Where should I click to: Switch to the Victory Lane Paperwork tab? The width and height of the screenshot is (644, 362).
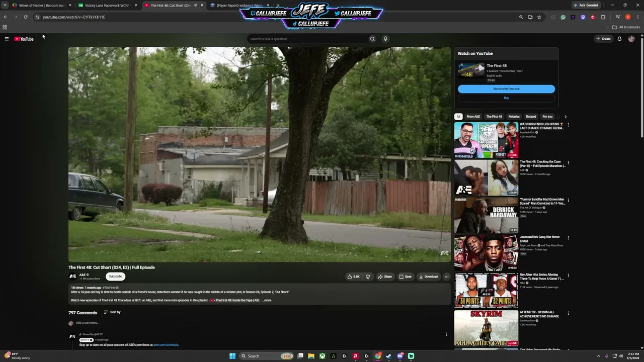(107, 6)
